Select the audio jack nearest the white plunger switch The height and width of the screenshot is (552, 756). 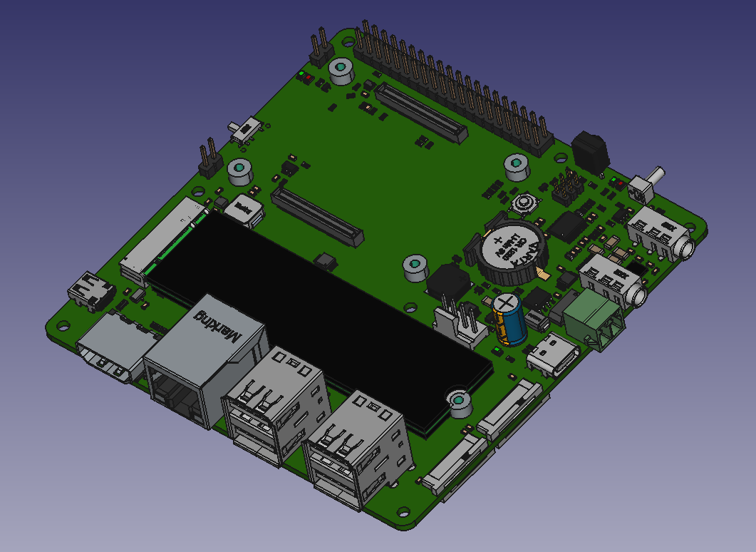pos(661,235)
